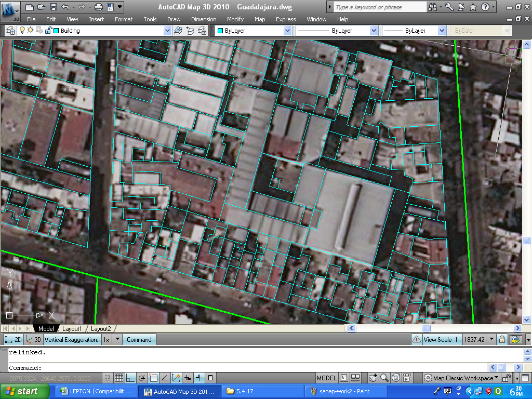The height and width of the screenshot is (399, 532).
Task: Click the Help question mark icon
Action: coord(485,7)
